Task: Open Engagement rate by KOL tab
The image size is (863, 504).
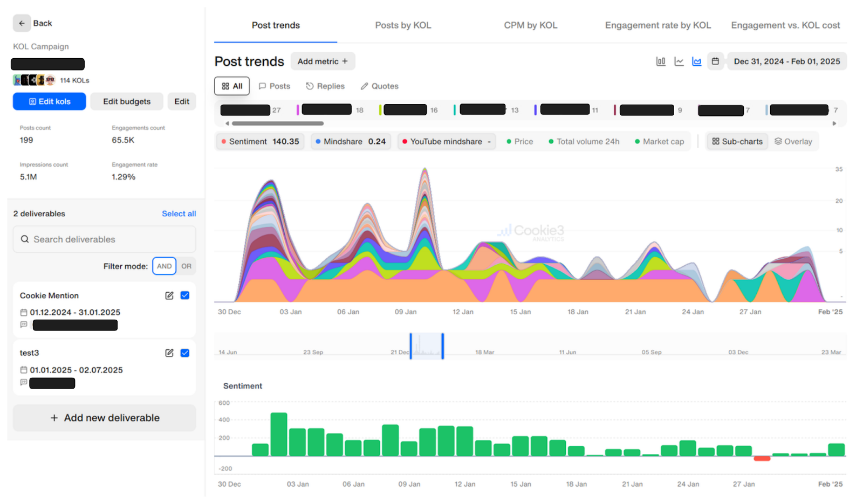Action: (x=658, y=25)
